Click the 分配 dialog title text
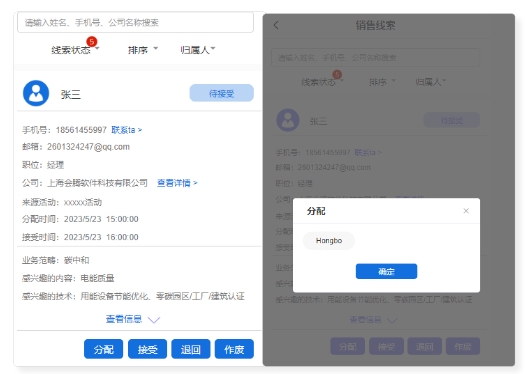Viewport: 525px width, 374px height. [316, 211]
